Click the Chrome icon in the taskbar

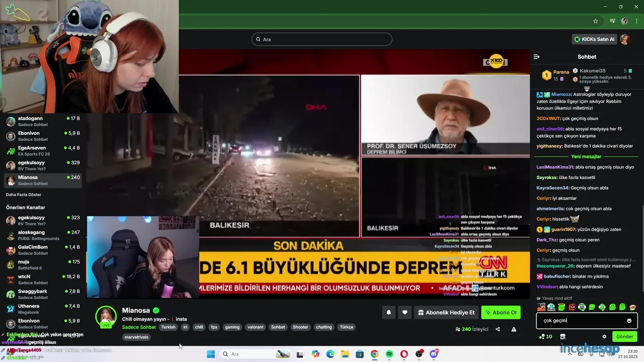pyautogui.click(x=374, y=354)
